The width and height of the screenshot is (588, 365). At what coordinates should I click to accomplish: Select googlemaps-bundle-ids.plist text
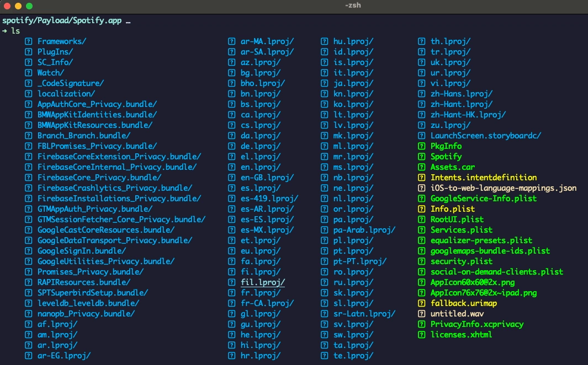[490, 251]
